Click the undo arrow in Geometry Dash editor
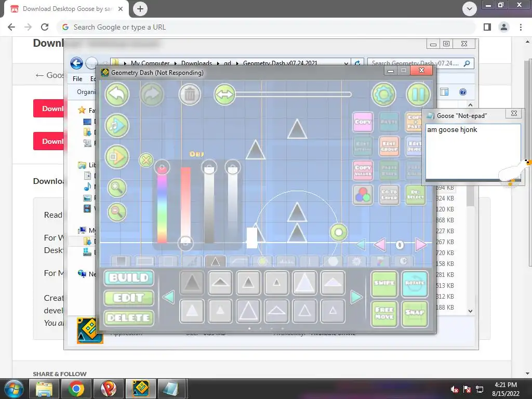 point(117,95)
